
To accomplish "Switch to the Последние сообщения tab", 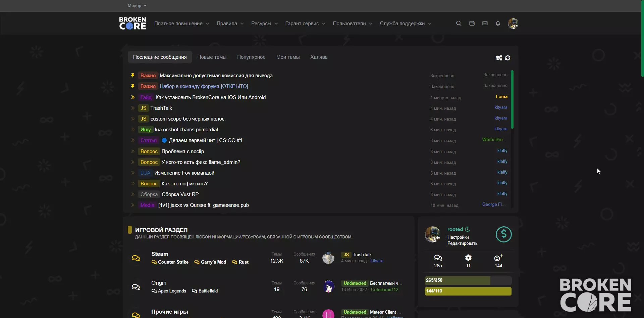I will coord(160,57).
